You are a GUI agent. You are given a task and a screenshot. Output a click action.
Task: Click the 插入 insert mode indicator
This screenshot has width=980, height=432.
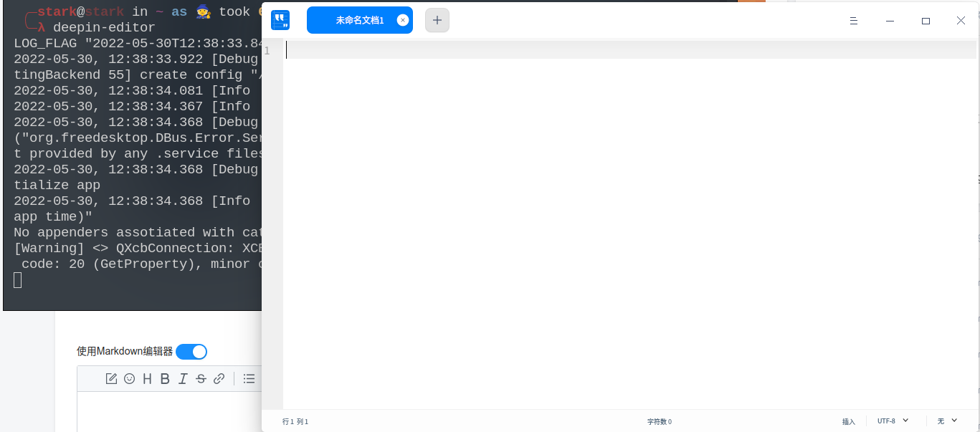[848, 421]
